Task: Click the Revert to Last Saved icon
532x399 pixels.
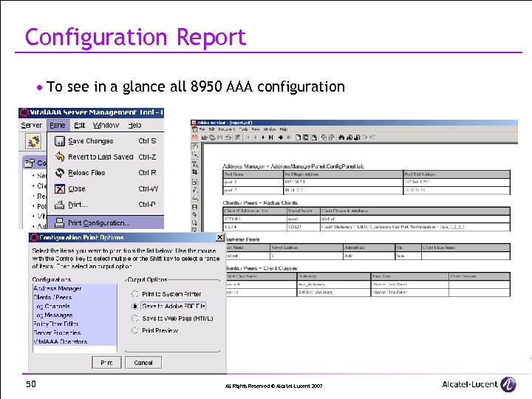Action: point(60,157)
